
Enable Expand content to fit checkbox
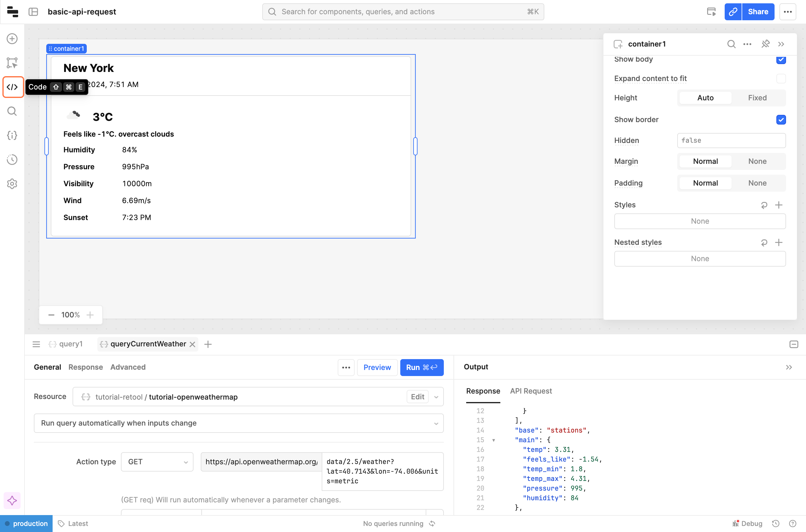click(x=781, y=79)
